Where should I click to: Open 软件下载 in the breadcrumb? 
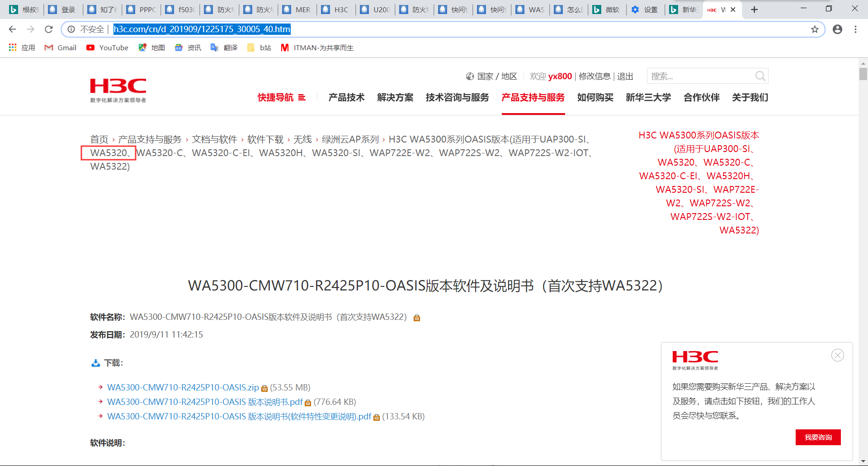tap(265, 139)
